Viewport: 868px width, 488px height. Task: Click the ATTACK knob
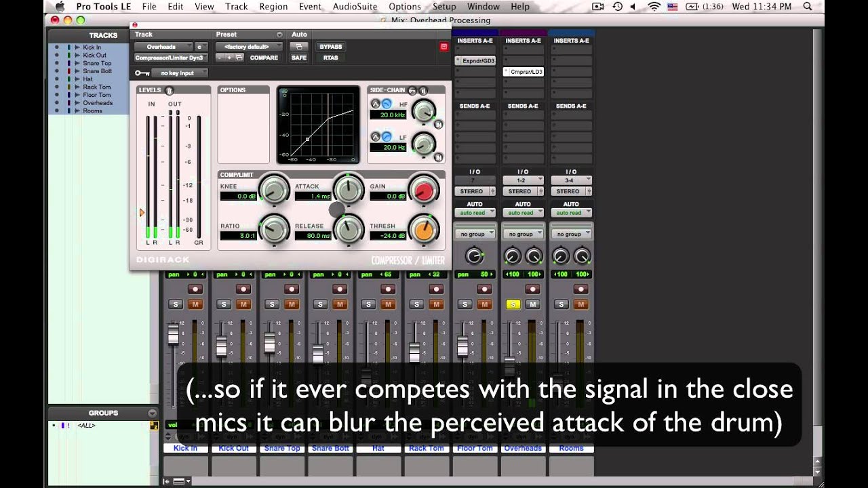(x=349, y=191)
